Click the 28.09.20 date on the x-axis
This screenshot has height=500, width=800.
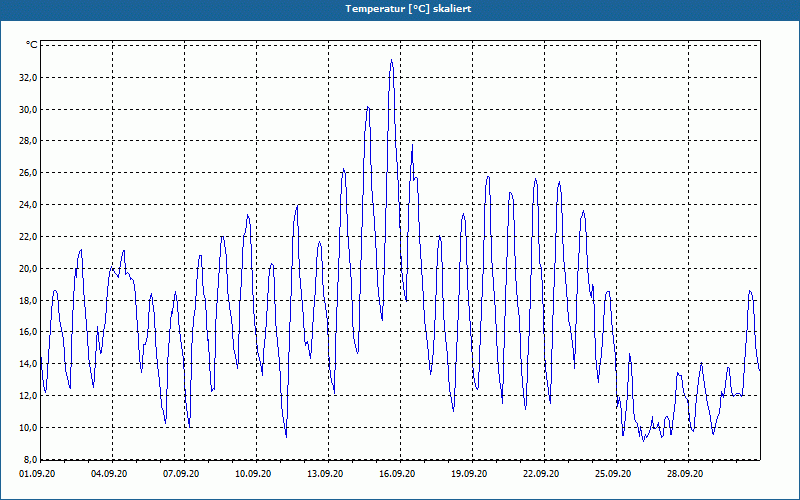coord(685,474)
